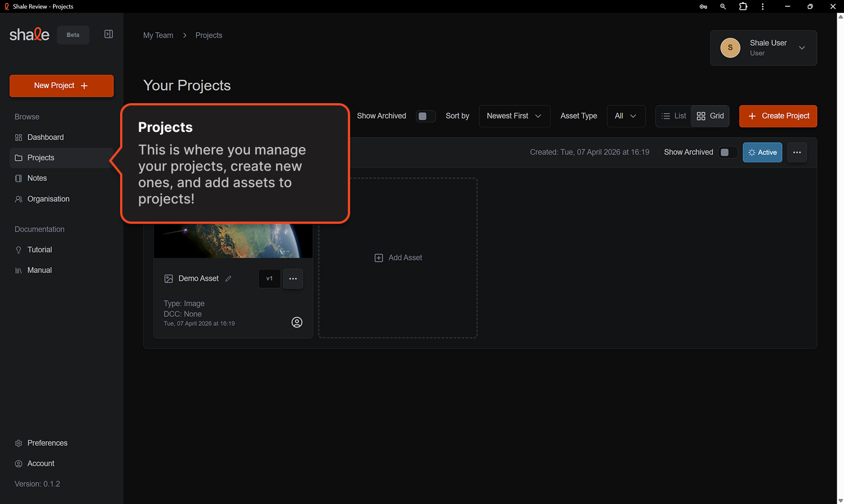844x504 pixels.
Task: Open Asset Type All dropdown
Action: click(626, 116)
